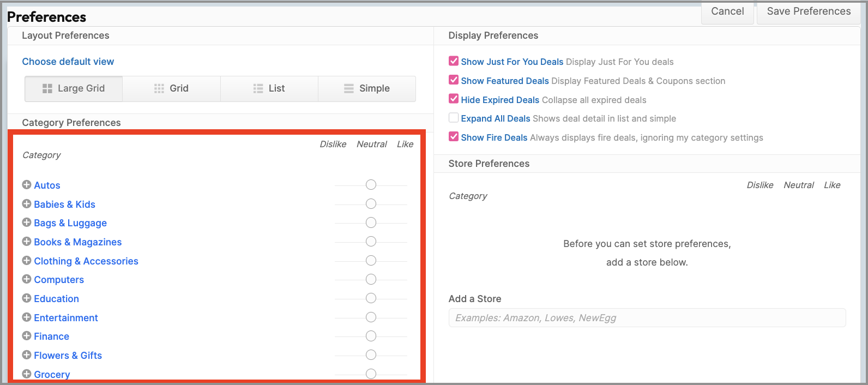The height and width of the screenshot is (385, 868).
Task: Expand the Finance category plus icon
Action: tap(27, 336)
